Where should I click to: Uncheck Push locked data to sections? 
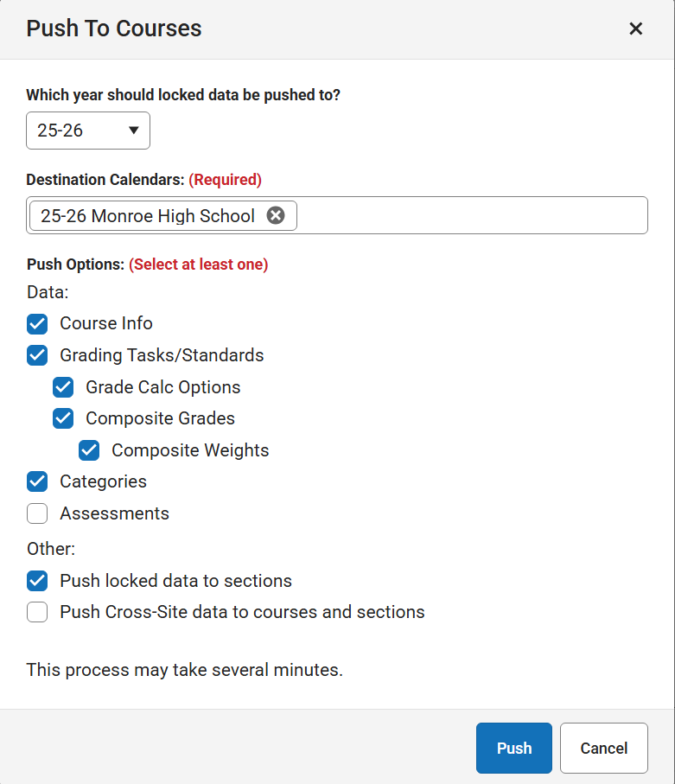[x=37, y=581]
